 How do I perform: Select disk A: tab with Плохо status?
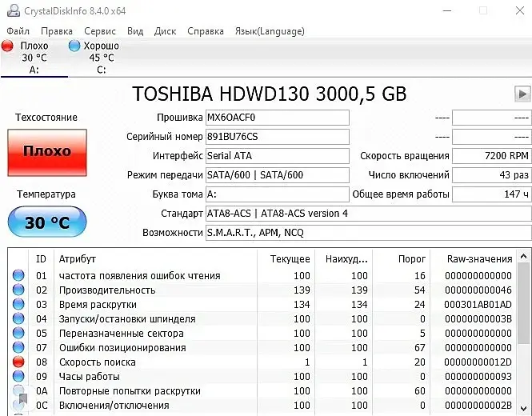click(34, 58)
